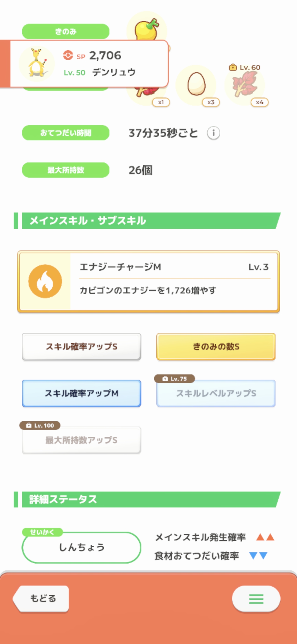Tap locked 最大所持数アップS sub skill
The height and width of the screenshot is (644, 297).
tap(81, 440)
